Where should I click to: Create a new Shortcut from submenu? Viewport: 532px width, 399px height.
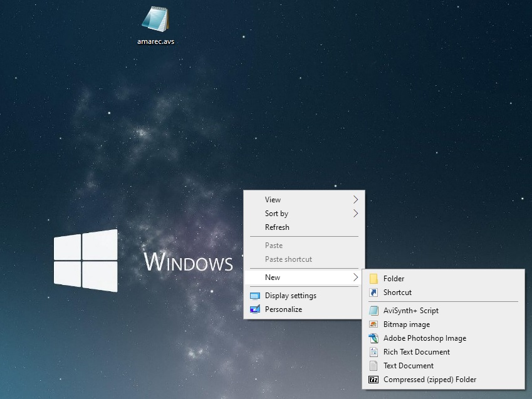coord(443,293)
